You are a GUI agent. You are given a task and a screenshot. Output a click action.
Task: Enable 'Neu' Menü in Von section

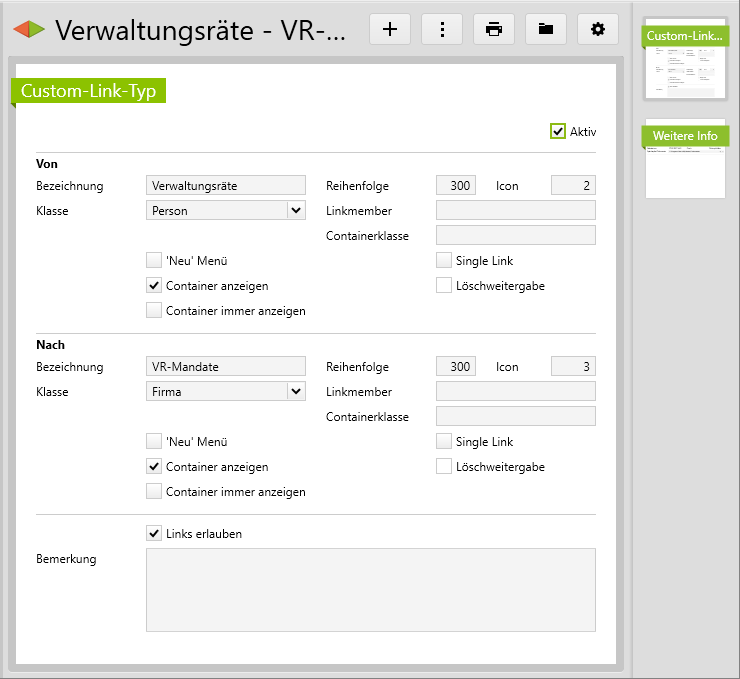154,261
